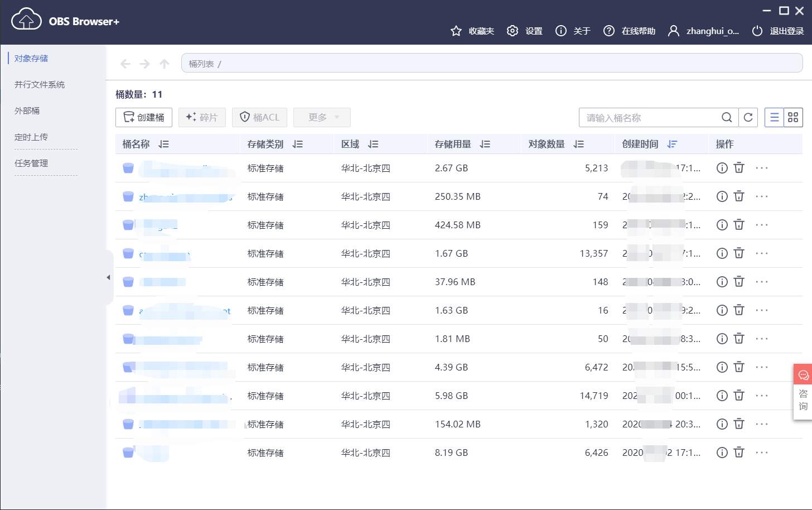Show info for the 4.39 GB bucket
Viewport: 812px width, 510px height.
722,367
